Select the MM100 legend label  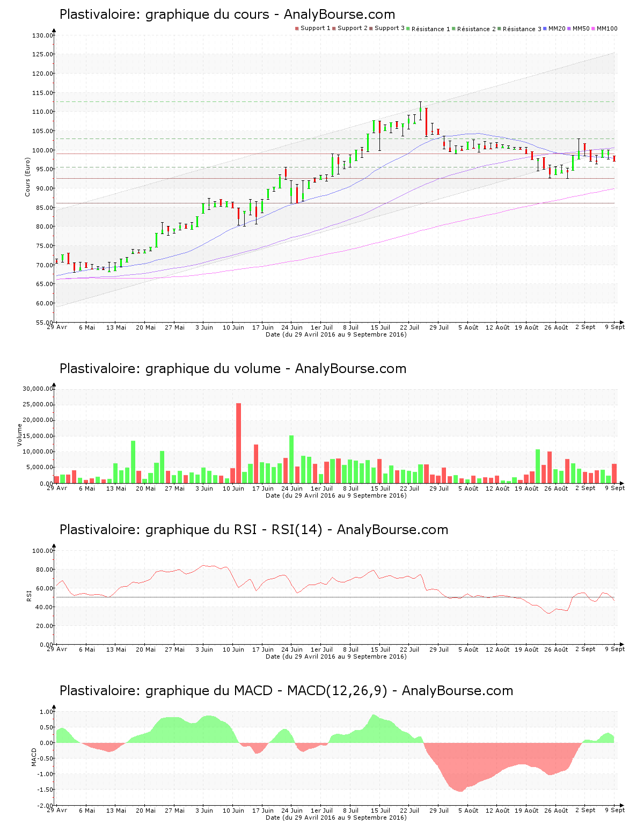(607, 28)
